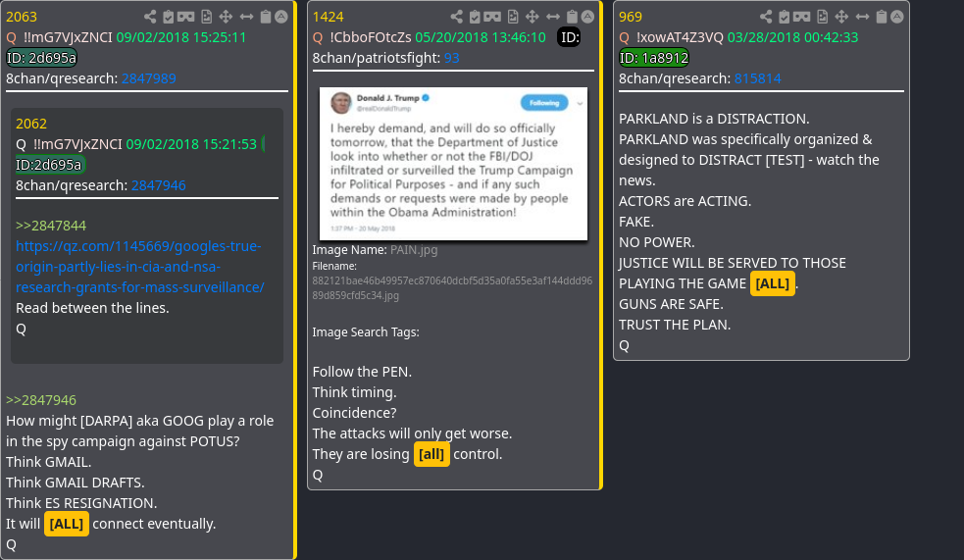Open patriotsfight post link 93
The image size is (964, 560).
pos(452,58)
